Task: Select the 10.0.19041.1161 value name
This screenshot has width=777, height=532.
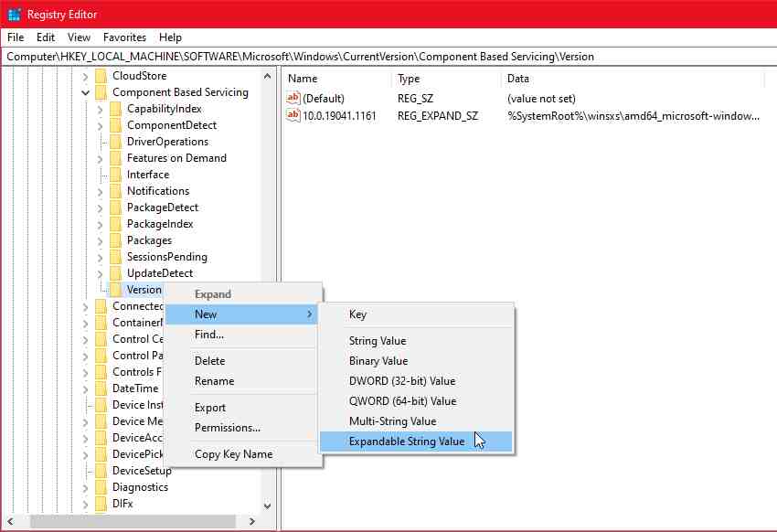Action: (x=339, y=116)
